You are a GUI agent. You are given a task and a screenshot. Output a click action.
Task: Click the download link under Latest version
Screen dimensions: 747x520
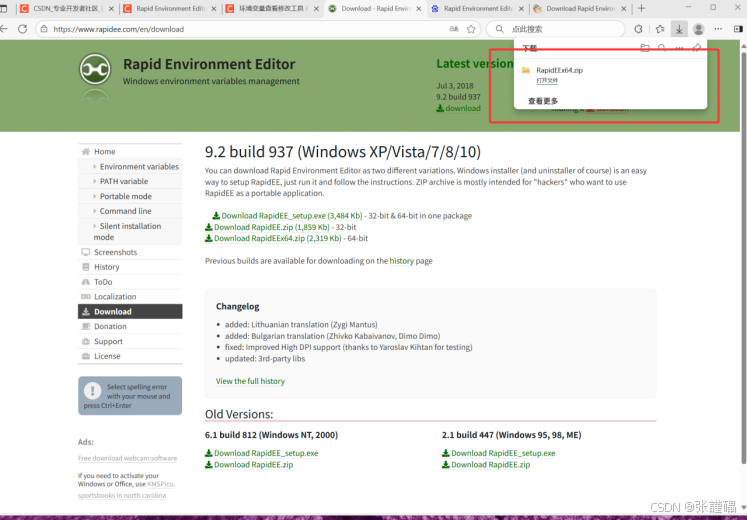pyautogui.click(x=458, y=108)
